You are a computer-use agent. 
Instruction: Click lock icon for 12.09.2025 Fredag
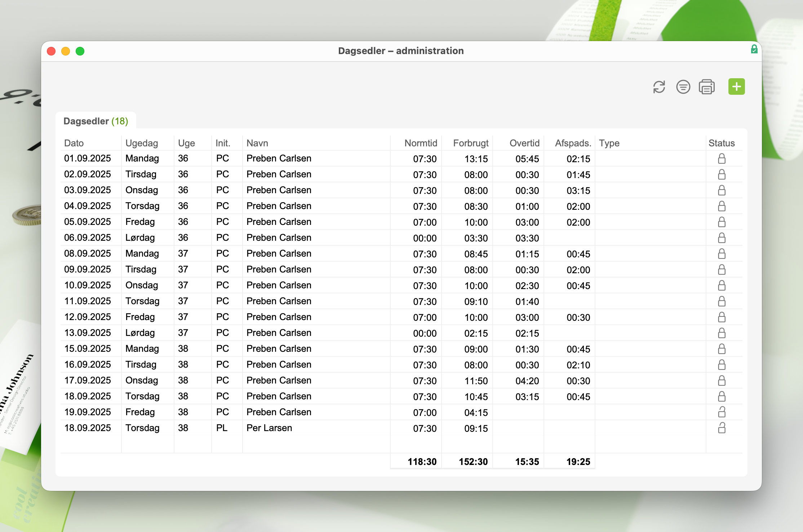(x=722, y=317)
